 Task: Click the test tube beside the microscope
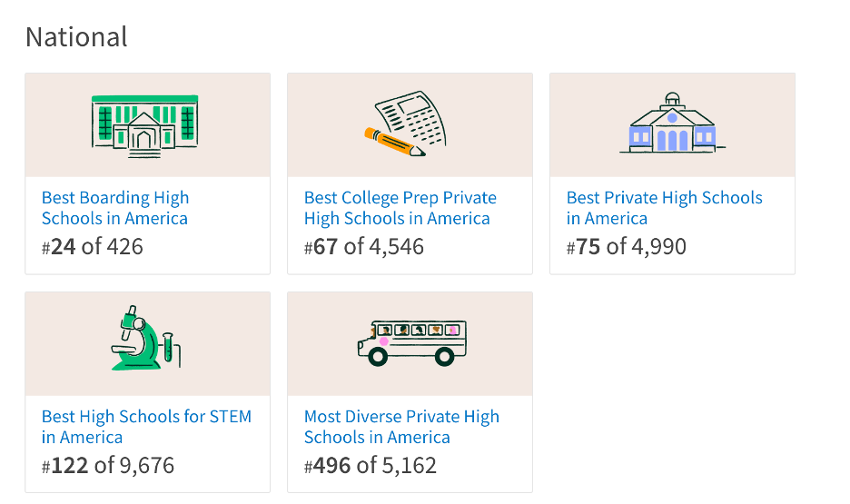click(168, 348)
